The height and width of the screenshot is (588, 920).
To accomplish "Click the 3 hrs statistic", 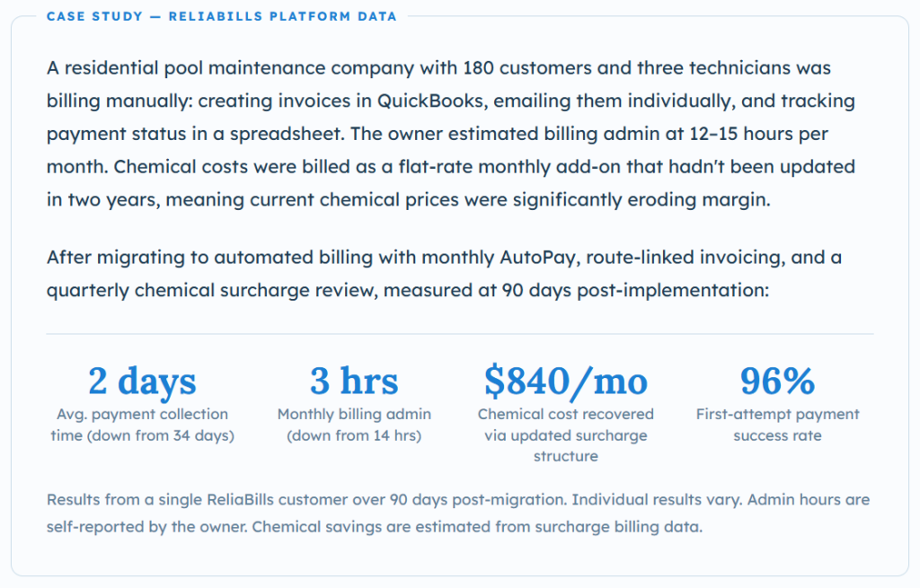I will pos(354,381).
